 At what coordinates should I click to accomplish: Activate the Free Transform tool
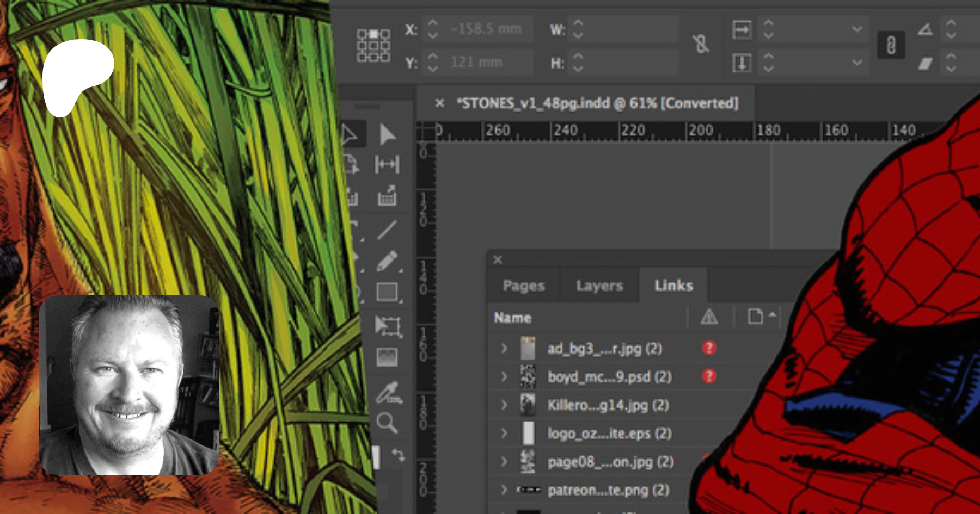[387, 326]
